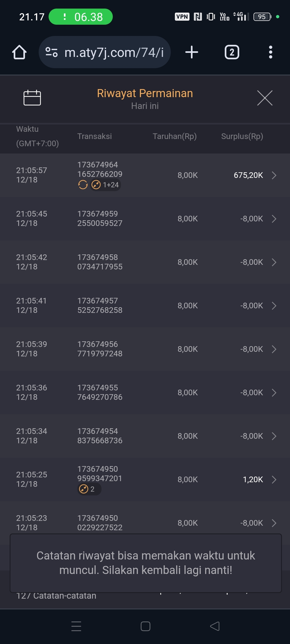The height and width of the screenshot is (644, 290).
Task: Tap the browser home icon
Action: (x=19, y=52)
